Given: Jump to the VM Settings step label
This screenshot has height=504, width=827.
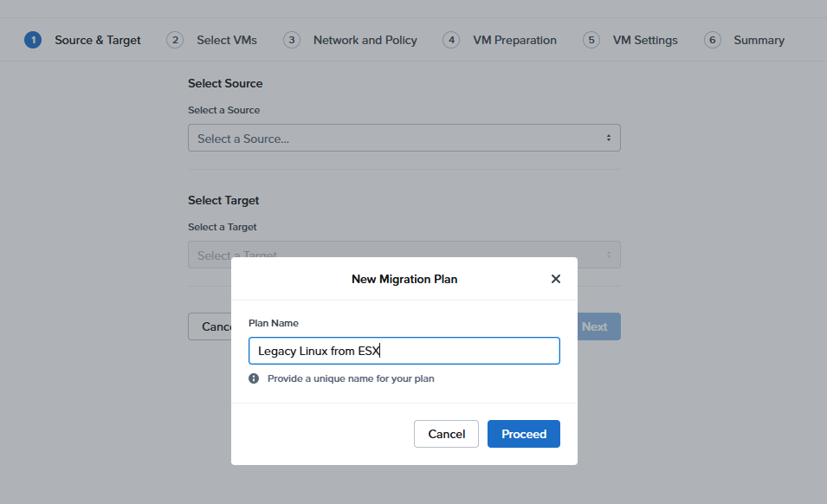Looking at the screenshot, I should click(x=645, y=40).
